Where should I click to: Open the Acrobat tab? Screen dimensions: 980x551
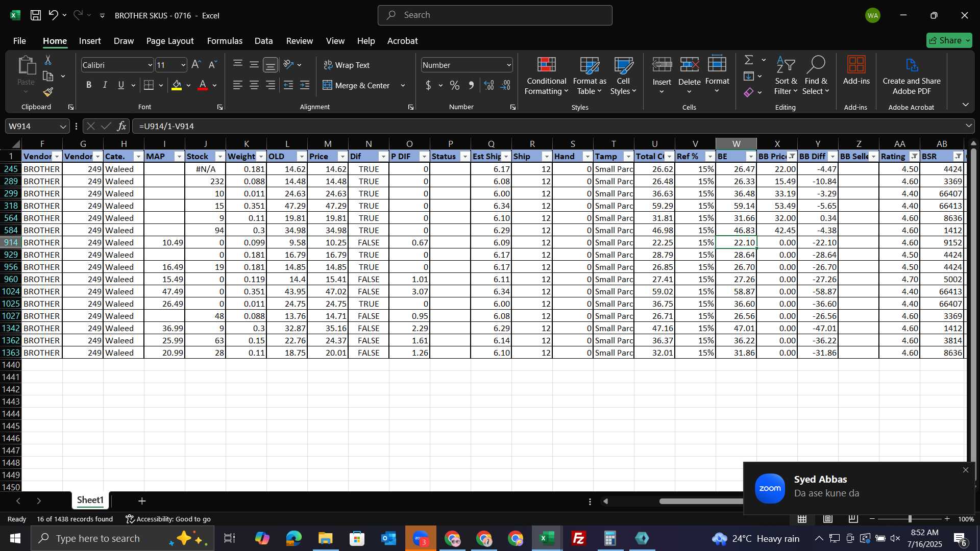(402, 41)
